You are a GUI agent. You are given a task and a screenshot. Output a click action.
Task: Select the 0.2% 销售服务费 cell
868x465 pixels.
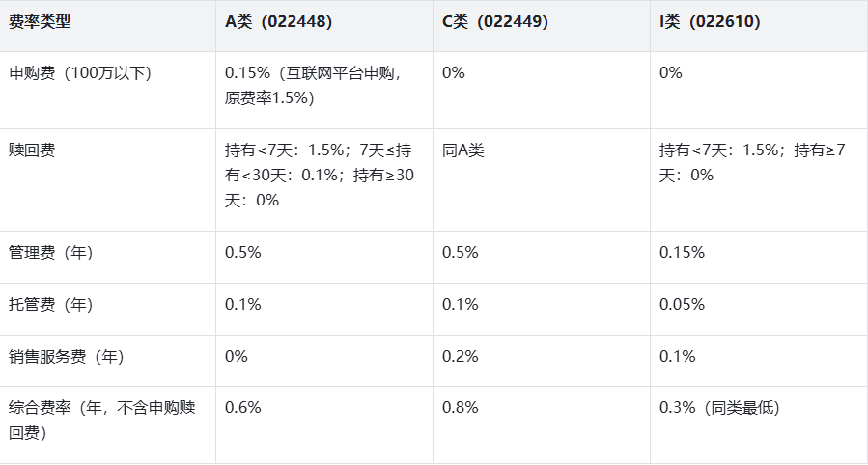click(x=460, y=357)
